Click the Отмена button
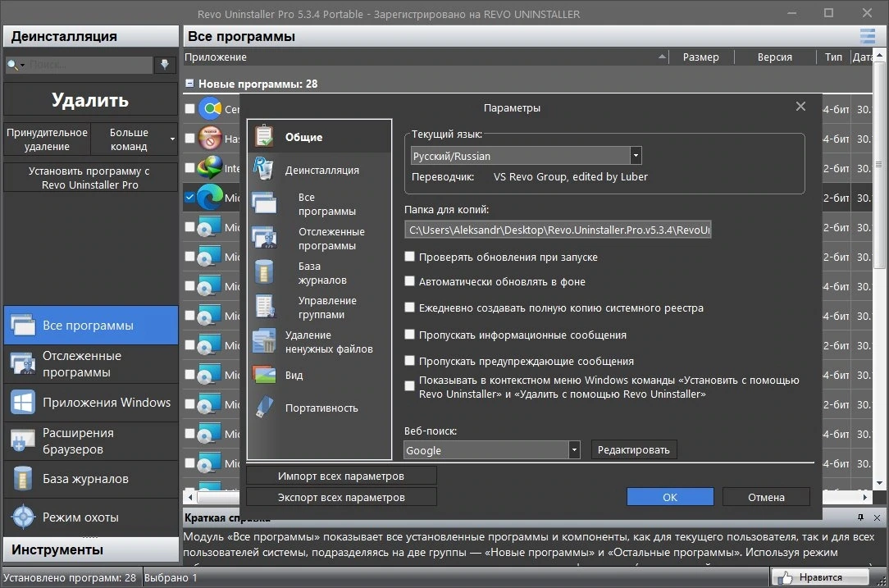 pyautogui.click(x=766, y=497)
